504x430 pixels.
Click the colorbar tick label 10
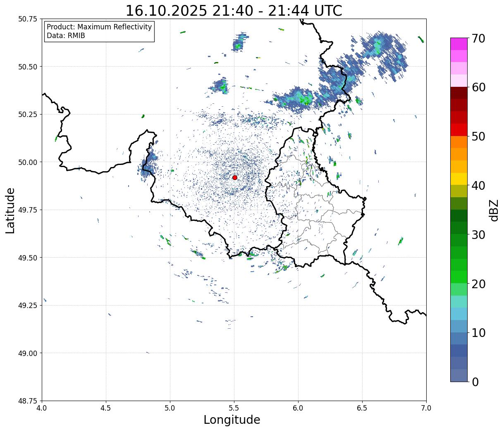coord(478,332)
